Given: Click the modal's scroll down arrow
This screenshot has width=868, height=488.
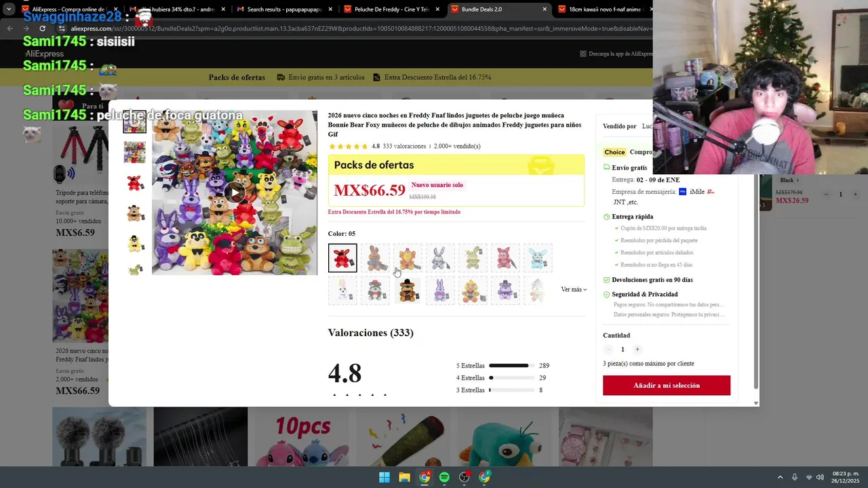Looking at the screenshot, I should click(x=756, y=403).
